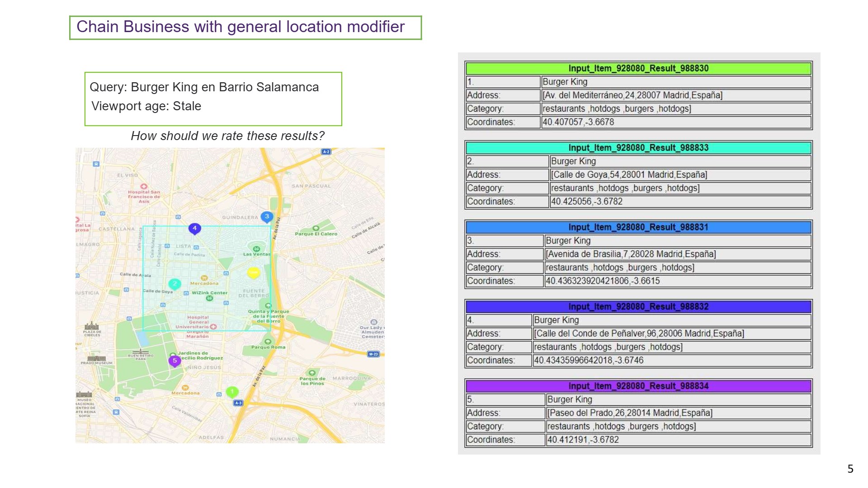The image size is (868, 488).
Task: Click the green Result_988830 header bar
Action: coord(638,68)
